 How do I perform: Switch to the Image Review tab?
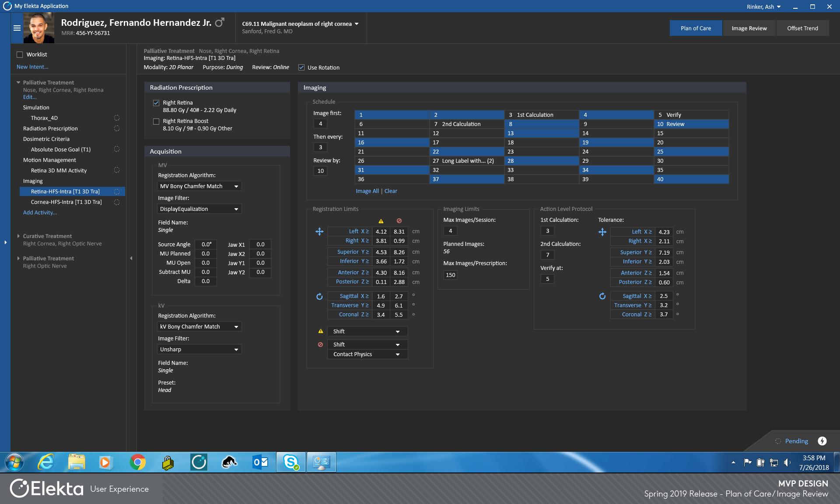click(x=749, y=28)
